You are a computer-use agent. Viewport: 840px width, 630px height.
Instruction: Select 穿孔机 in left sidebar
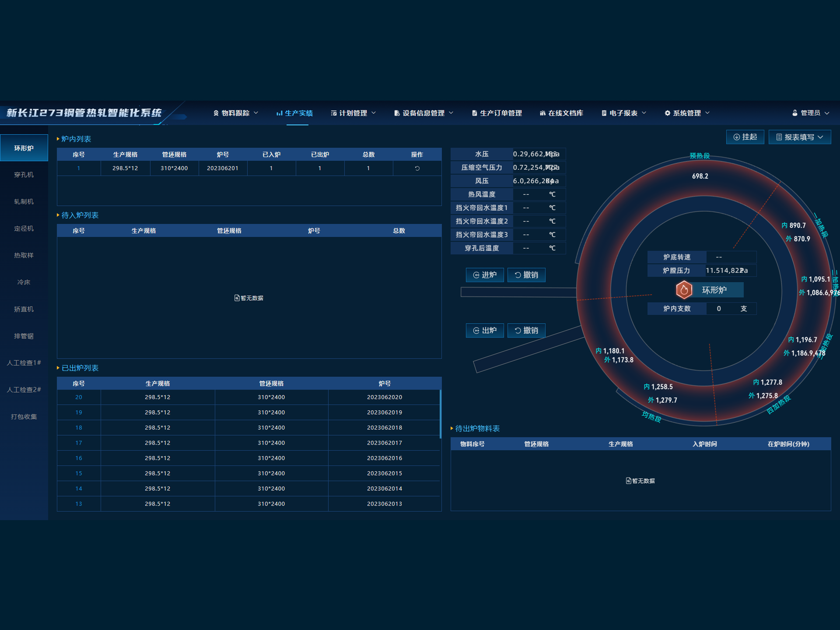[24, 175]
